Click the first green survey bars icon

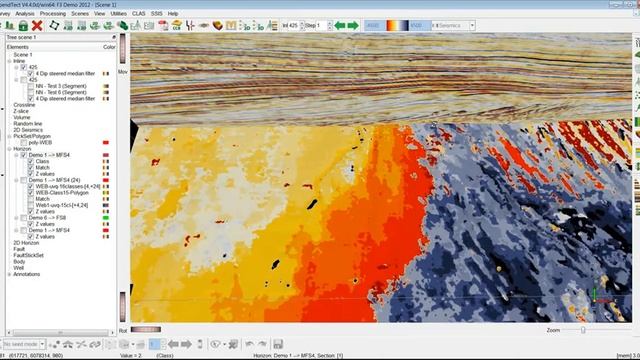point(9,26)
